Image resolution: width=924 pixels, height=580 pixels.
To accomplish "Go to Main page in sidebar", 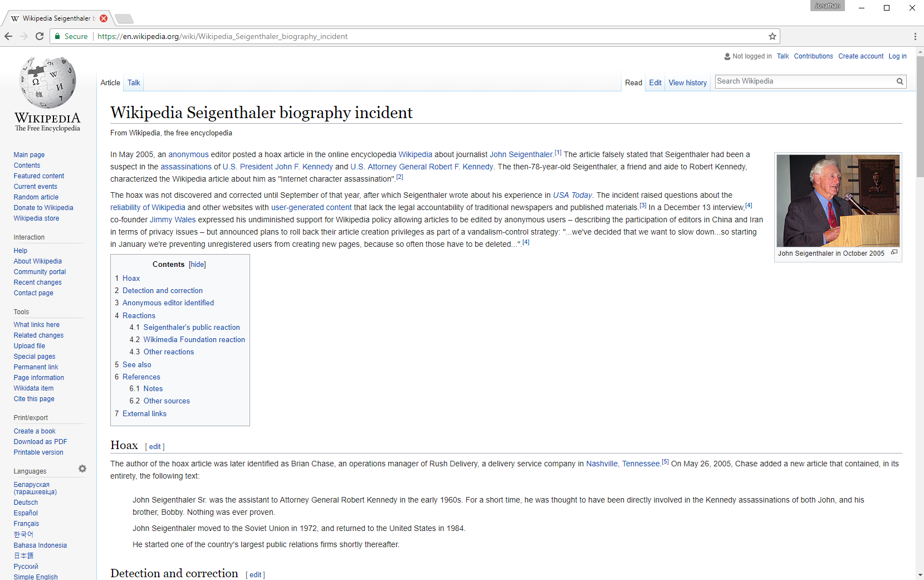I will 29,155.
